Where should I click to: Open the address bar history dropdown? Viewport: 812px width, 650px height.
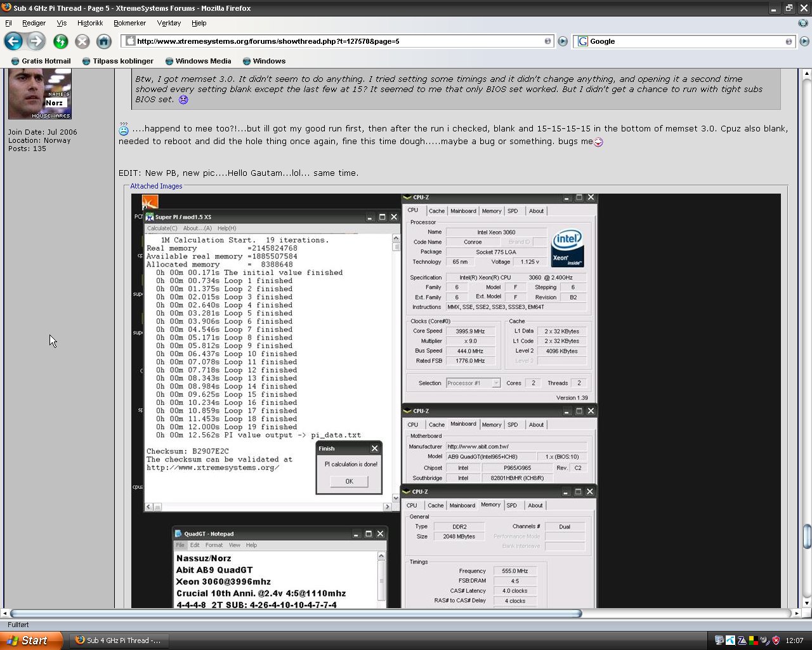click(x=547, y=41)
